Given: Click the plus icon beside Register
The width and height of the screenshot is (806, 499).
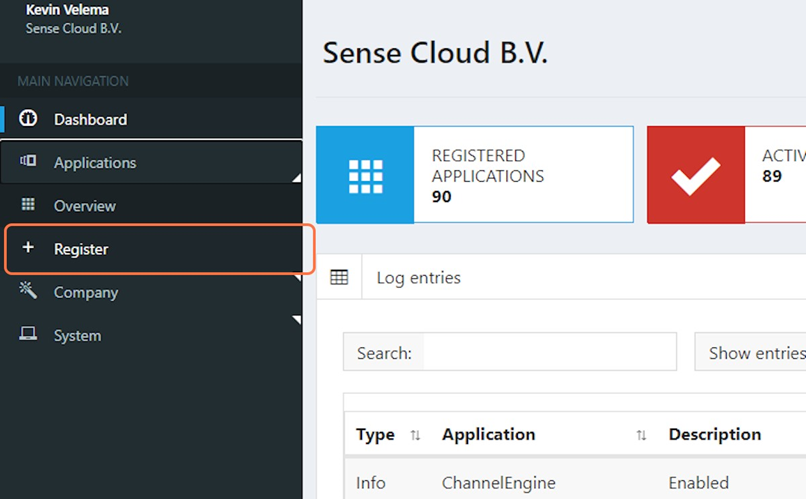Looking at the screenshot, I should 28,247.
